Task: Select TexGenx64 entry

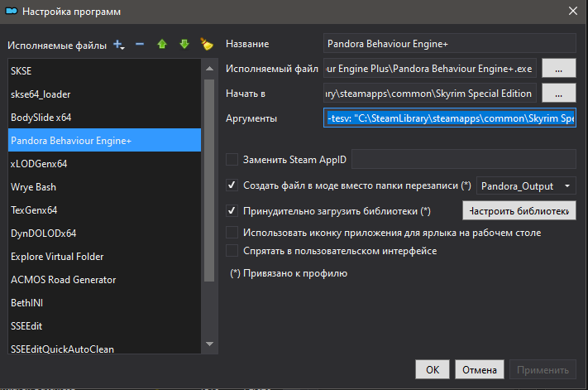Action: (105, 209)
